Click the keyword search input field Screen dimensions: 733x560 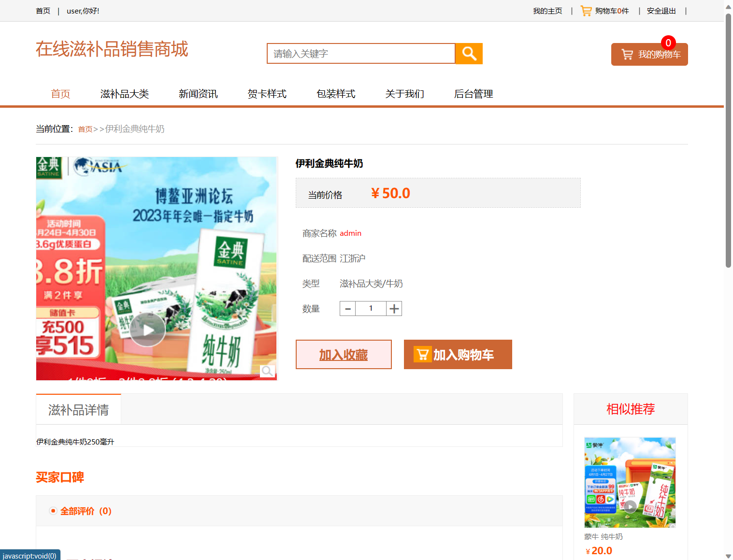click(x=360, y=53)
